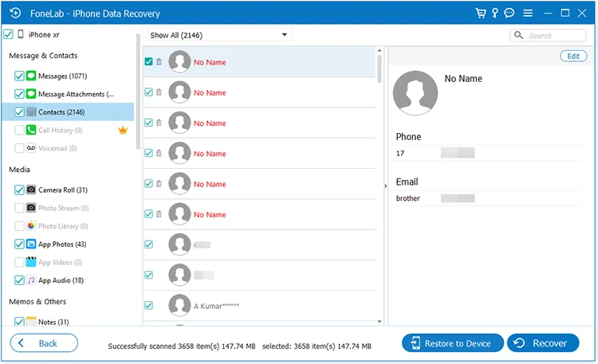Toggle the Camera Roll (31) checkbox

pyautogui.click(x=19, y=190)
